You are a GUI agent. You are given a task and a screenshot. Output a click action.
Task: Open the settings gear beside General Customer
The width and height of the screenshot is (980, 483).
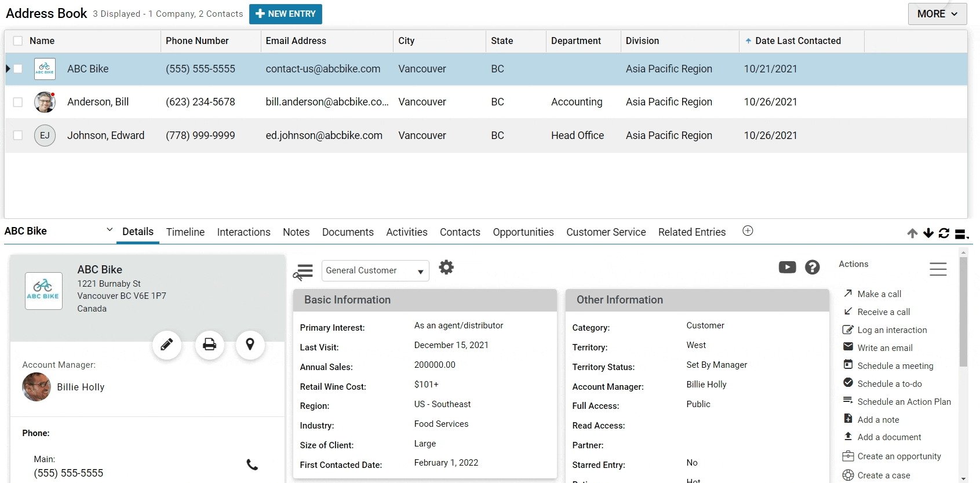tap(446, 268)
